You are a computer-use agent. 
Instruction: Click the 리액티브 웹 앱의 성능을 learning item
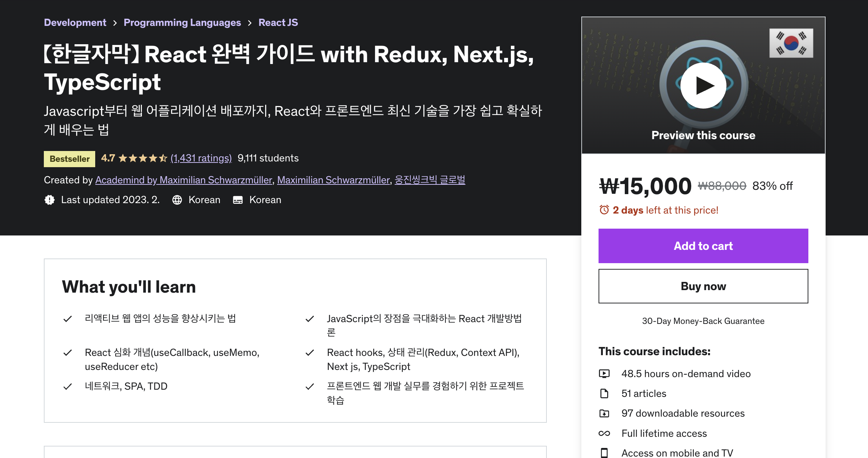coord(160,319)
